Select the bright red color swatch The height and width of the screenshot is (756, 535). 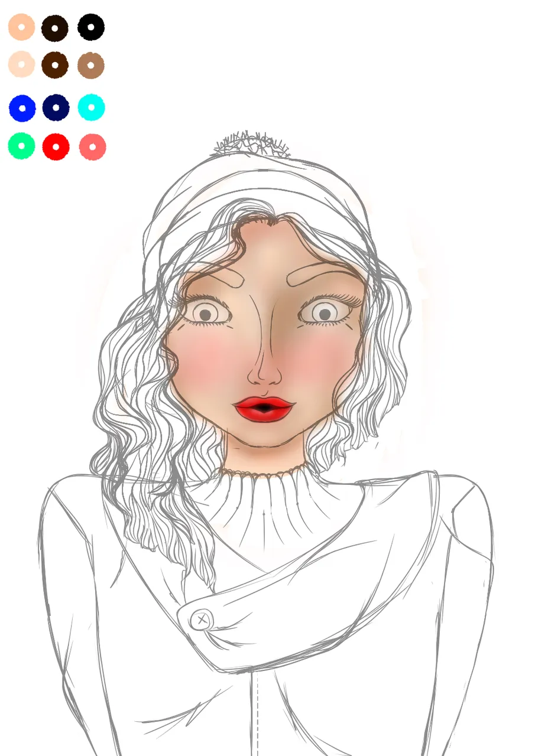(x=56, y=146)
